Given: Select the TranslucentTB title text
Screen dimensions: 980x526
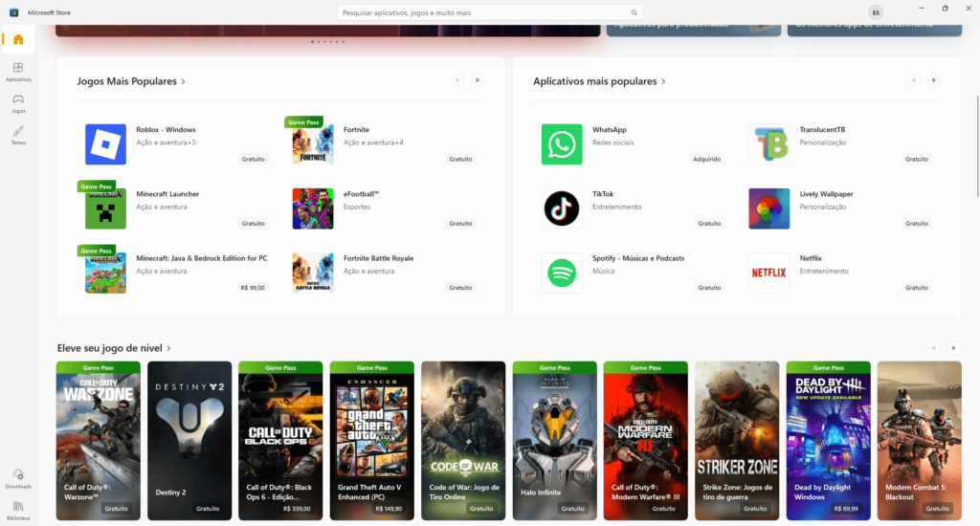Looking at the screenshot, I should point(822,130).
